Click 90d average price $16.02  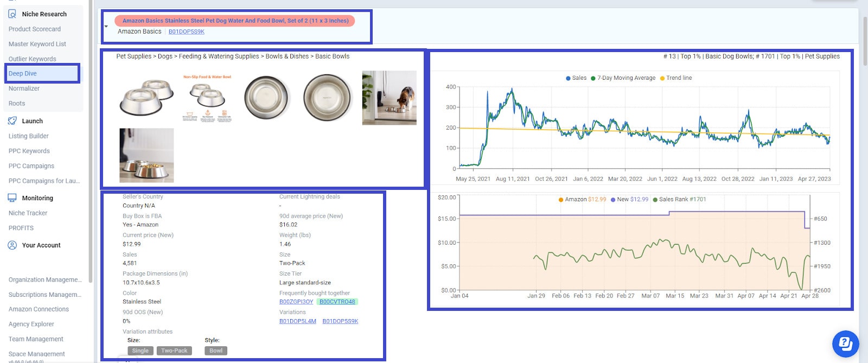pyautogui.click(x=288, y=225)
